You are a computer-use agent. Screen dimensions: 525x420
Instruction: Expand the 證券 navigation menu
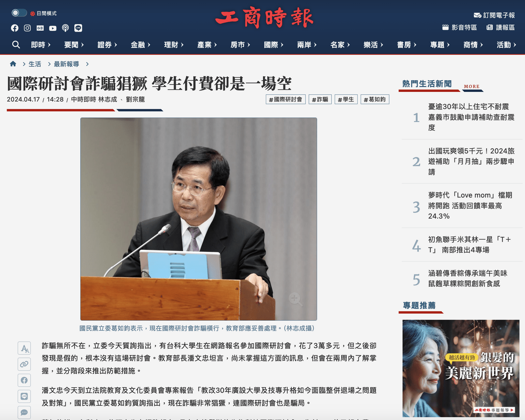point(107,45)
